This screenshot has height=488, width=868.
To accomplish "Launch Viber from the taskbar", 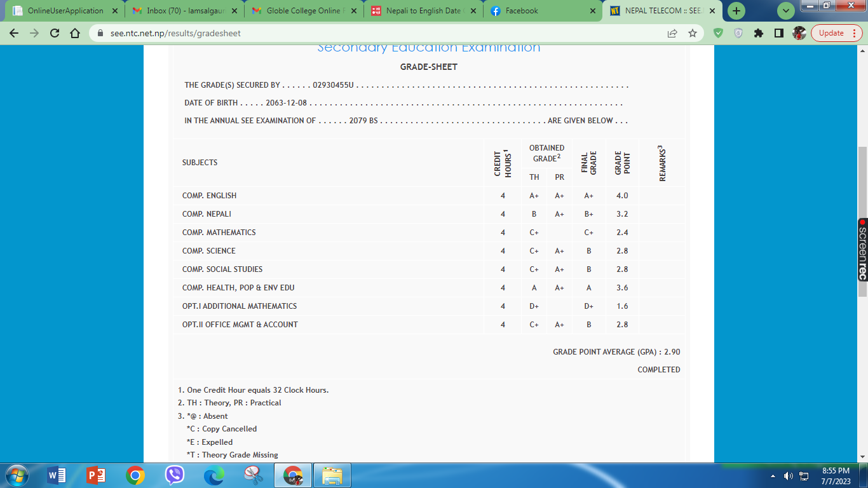I will click(x=174, y=475).
